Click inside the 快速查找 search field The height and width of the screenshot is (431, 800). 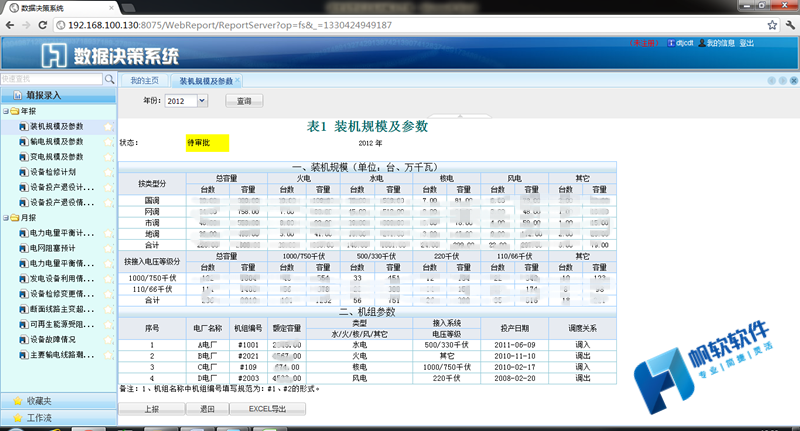click(x=52, y=79)
